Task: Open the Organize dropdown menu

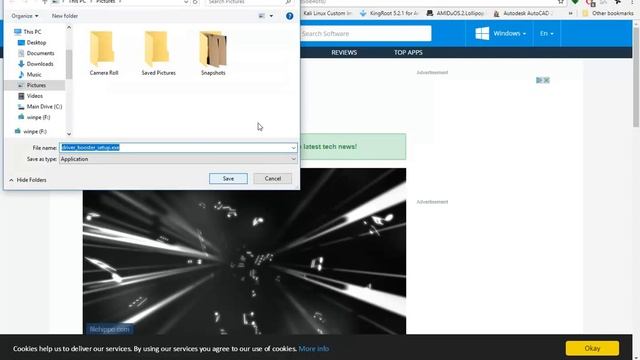Action: pyautogui.click(x=24, y=16)
